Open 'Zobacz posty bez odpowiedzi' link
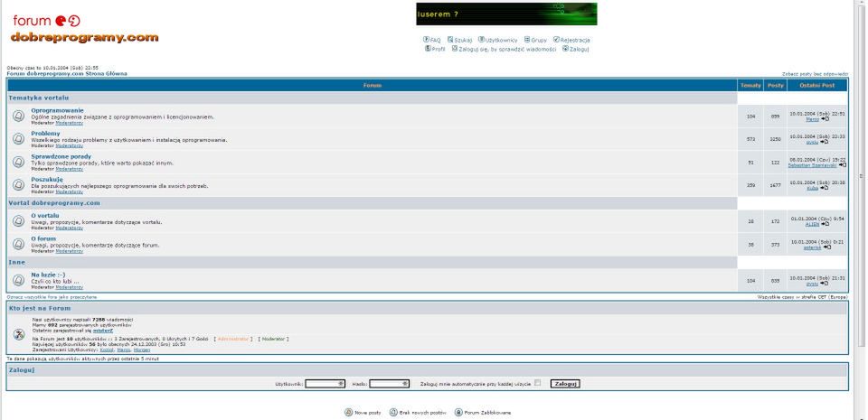 click(x=815, y=73)
